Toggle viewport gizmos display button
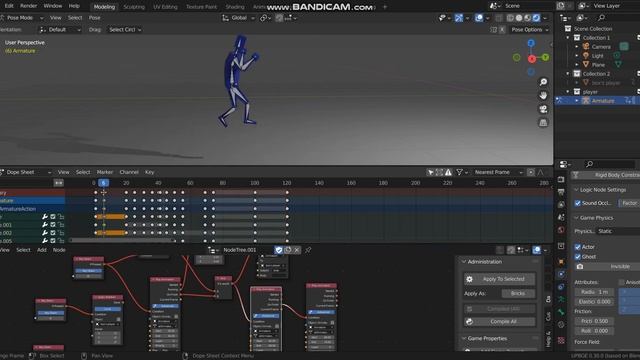Viewport: 640px width, 360px height. tap(459, 18)
